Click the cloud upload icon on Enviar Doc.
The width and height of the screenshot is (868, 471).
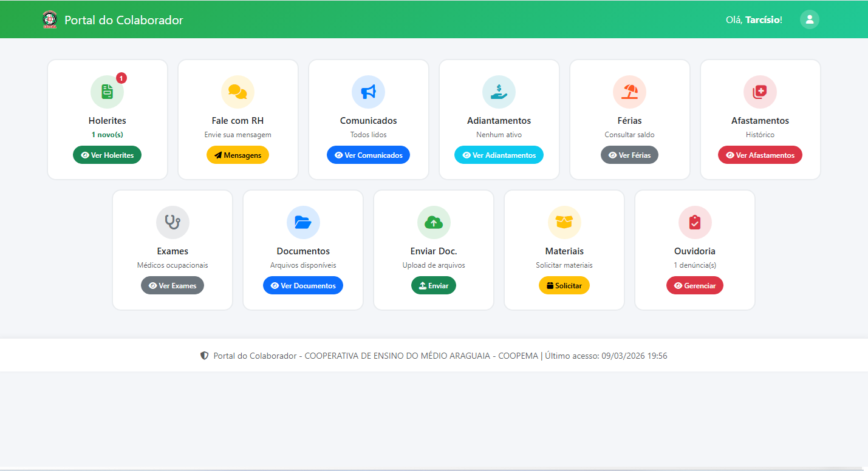click(434, 222)
